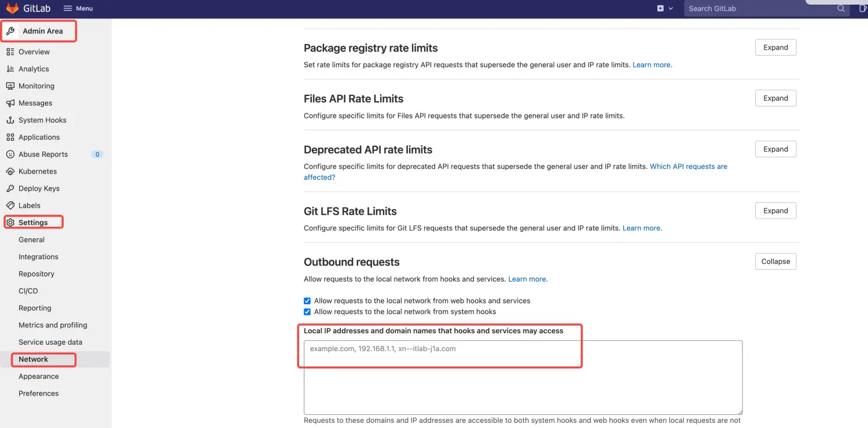Collapse the Outbound requests section

(775, 261)
